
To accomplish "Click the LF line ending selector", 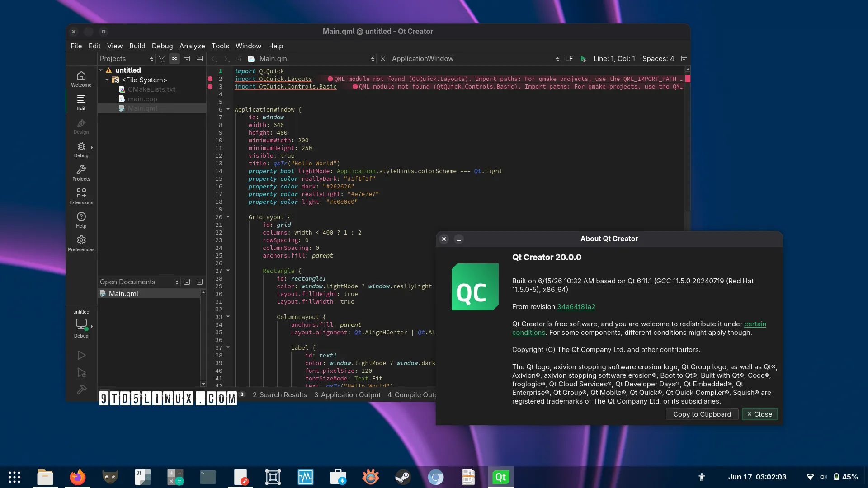I will click(569, 59).
